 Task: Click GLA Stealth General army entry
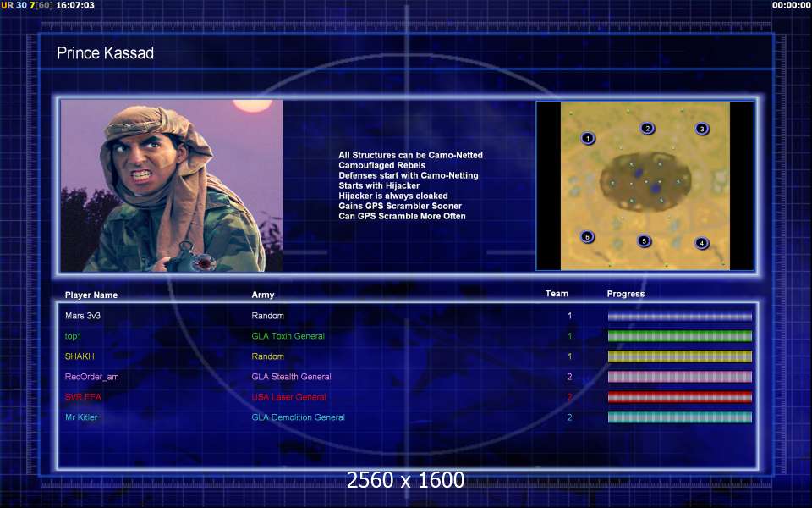click(291, 377)
